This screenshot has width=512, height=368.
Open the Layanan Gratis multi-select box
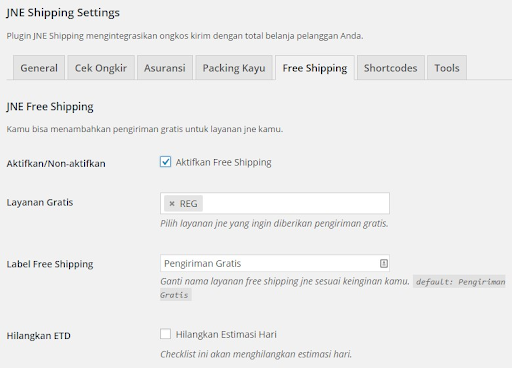[275, 203]
